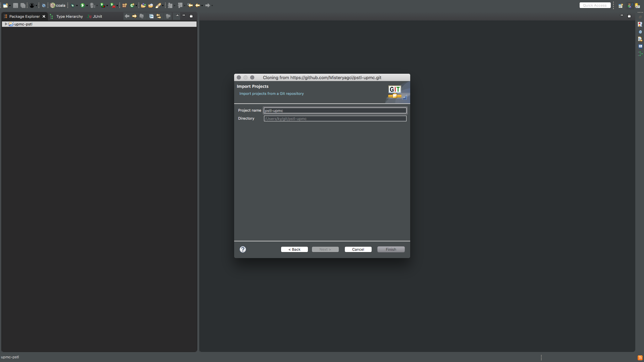
Task: Click the Previous Annotation icon
Action: tap(180, 5)
